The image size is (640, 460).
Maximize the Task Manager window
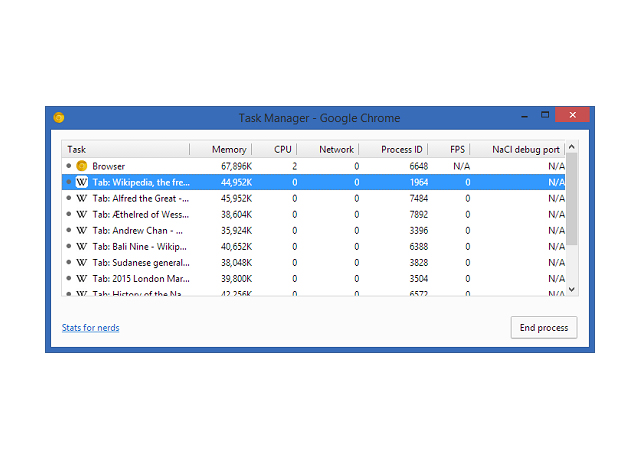pos(545,115)
